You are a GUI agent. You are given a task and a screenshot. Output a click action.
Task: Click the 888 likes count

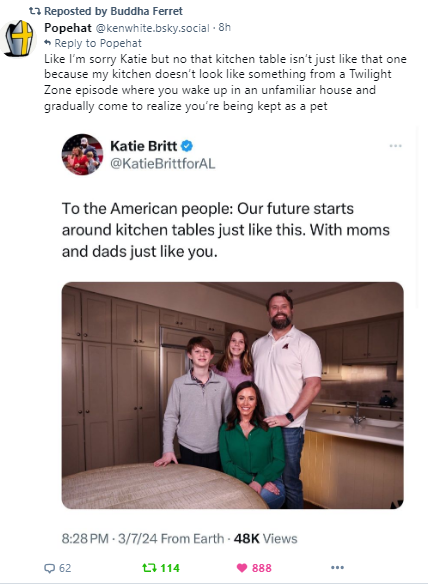(262, 568)
